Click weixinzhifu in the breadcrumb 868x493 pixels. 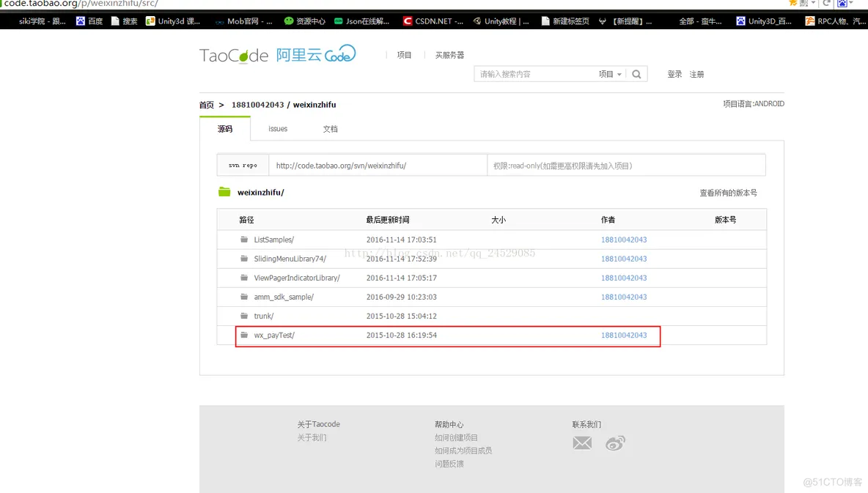click(x=315, y=105)
